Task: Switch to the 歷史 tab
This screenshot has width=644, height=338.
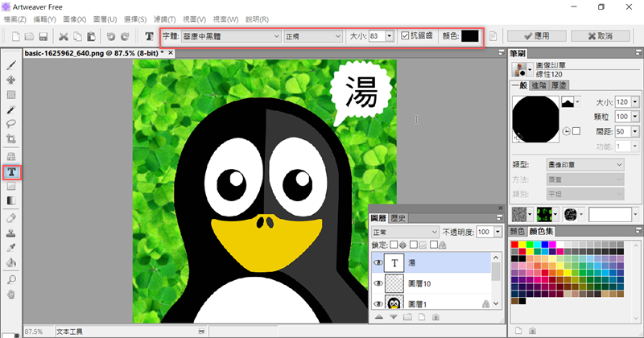Action: click(x=398, y=218)
